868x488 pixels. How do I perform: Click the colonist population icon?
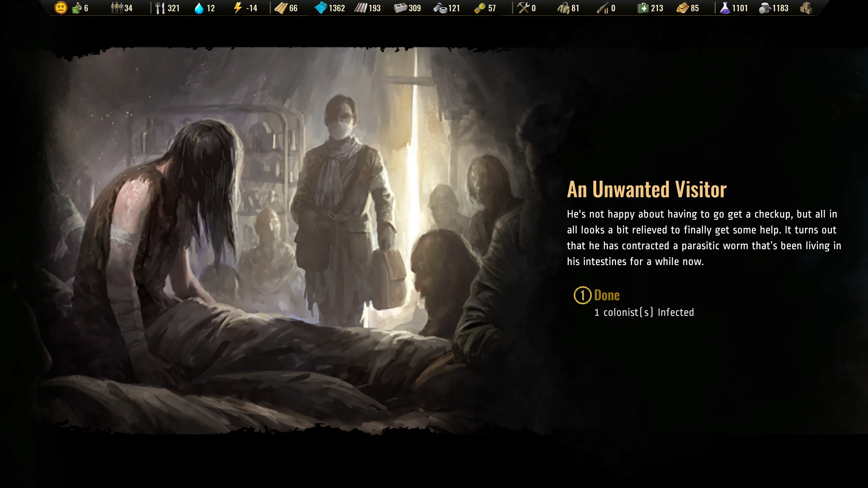coord(117,8)
